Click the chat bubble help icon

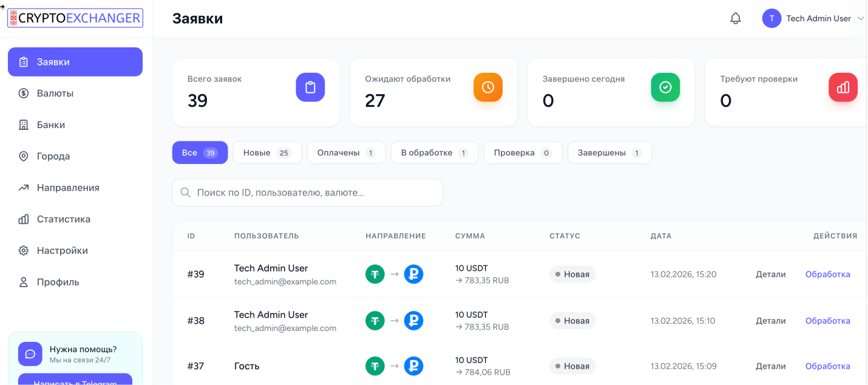coord(30,354)
